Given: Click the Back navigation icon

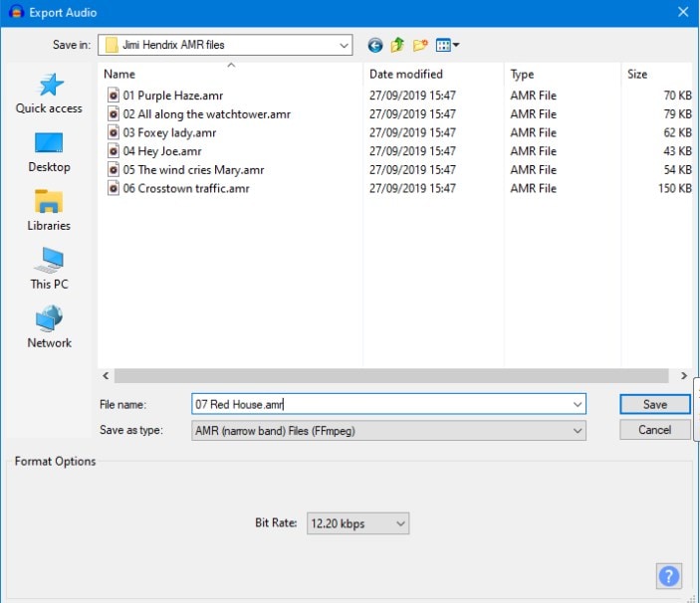Looking at the screenshot, I should pyautogui.click(x=375, y=45).
